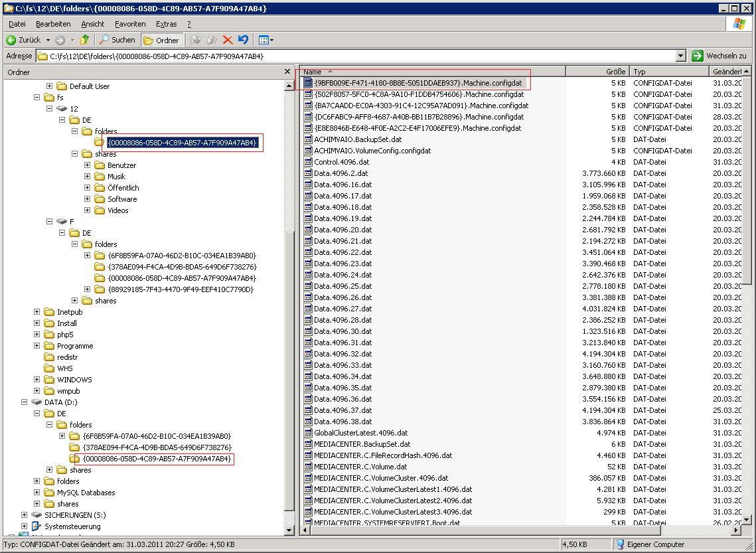Viewport: 756px width, 553px height.
Task: Expand the Videos share node
Action: [x=87, y=210]
